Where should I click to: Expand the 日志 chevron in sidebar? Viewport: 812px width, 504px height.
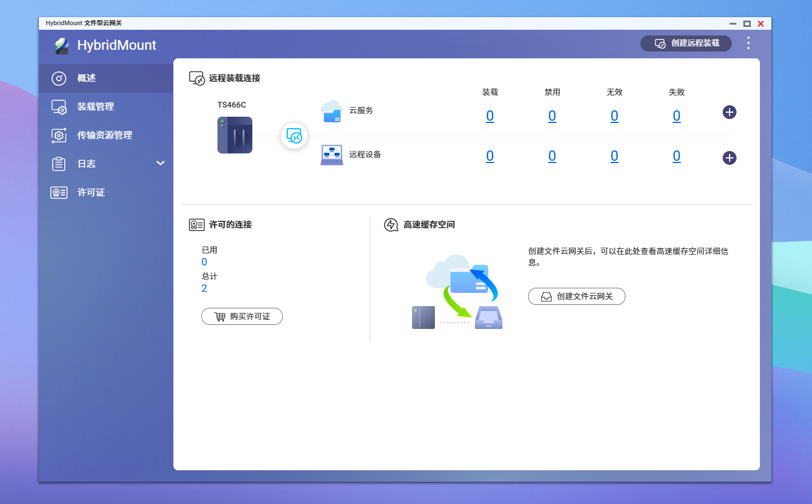pyautogui.click(x=160, y=164)
